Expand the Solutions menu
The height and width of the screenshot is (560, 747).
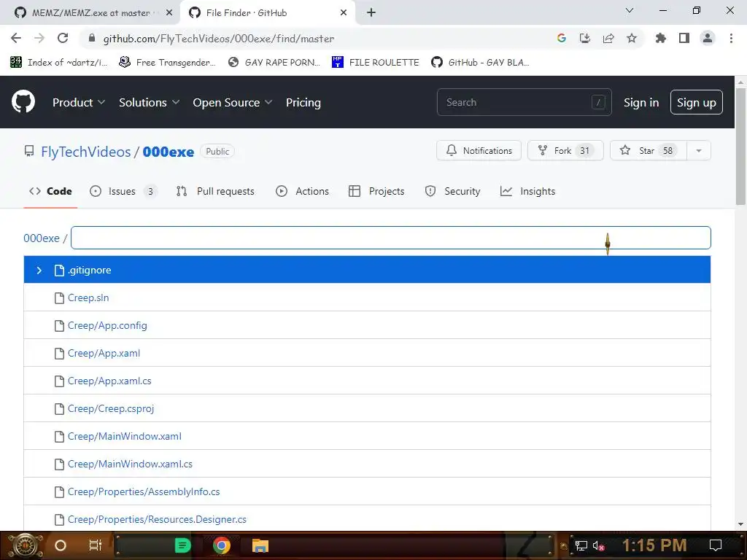(149, 102)
